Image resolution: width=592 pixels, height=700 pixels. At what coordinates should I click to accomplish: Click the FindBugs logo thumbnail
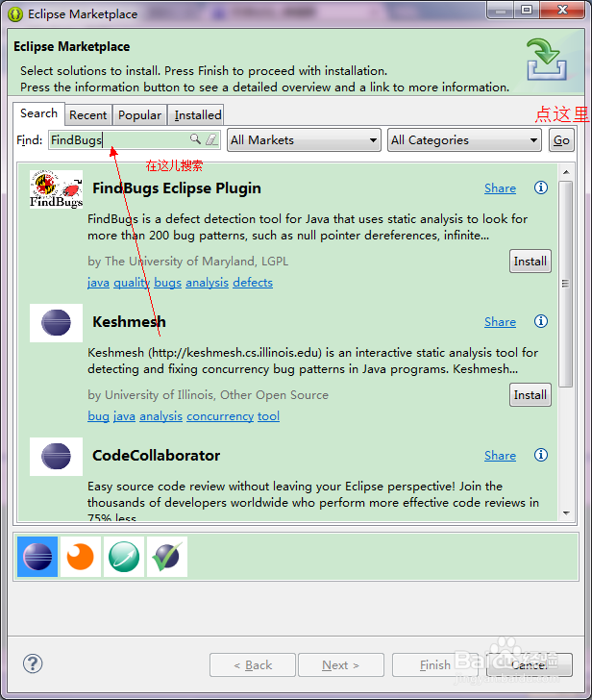56,189
